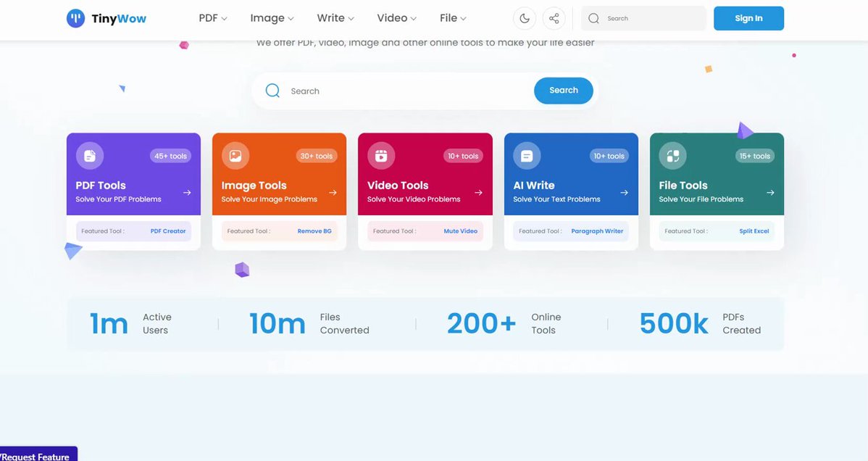Expand the PDF dropdown menu
The width and height of the screenshot is (868, 461).
pos(213,19)
